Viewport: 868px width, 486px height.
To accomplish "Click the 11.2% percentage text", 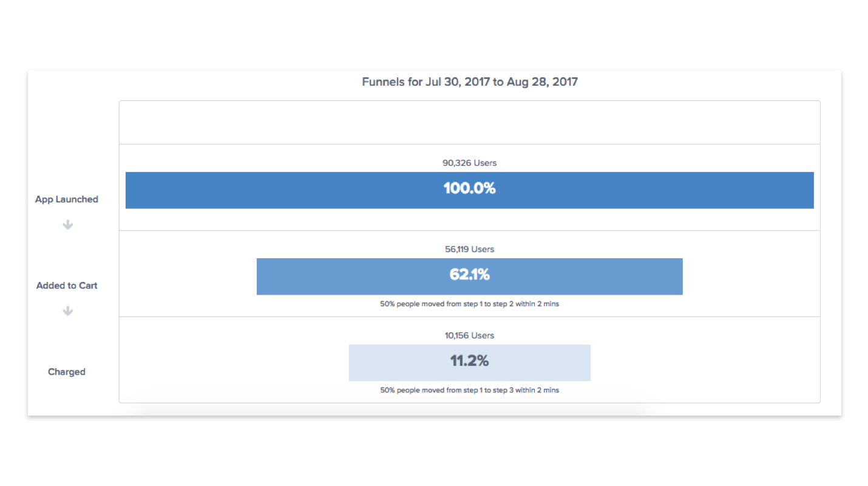I will pos(469,361).
